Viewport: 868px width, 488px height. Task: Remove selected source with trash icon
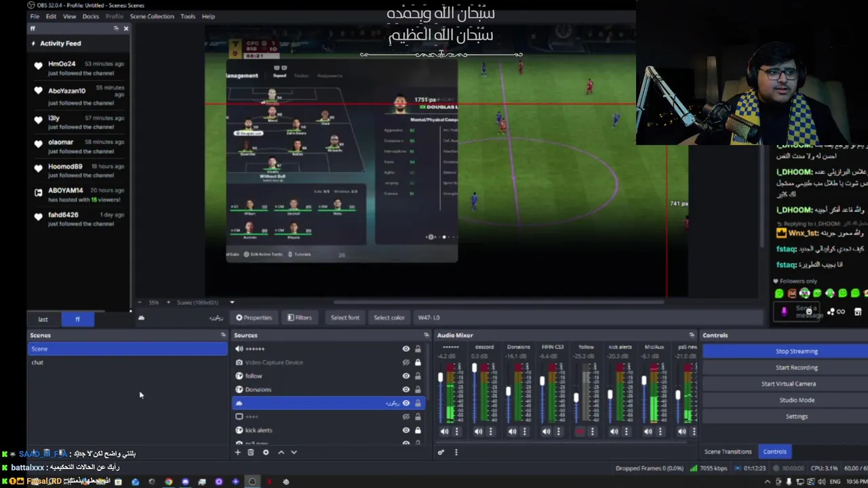click(x=250, y=452)
